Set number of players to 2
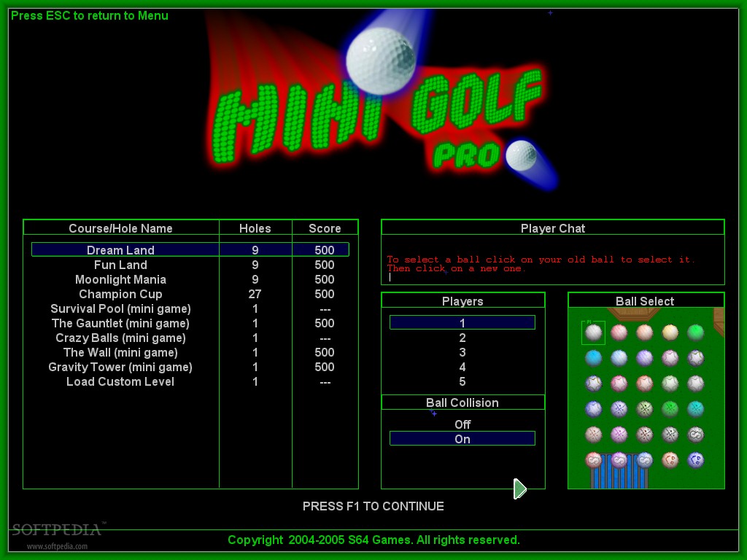 (462, 338)
